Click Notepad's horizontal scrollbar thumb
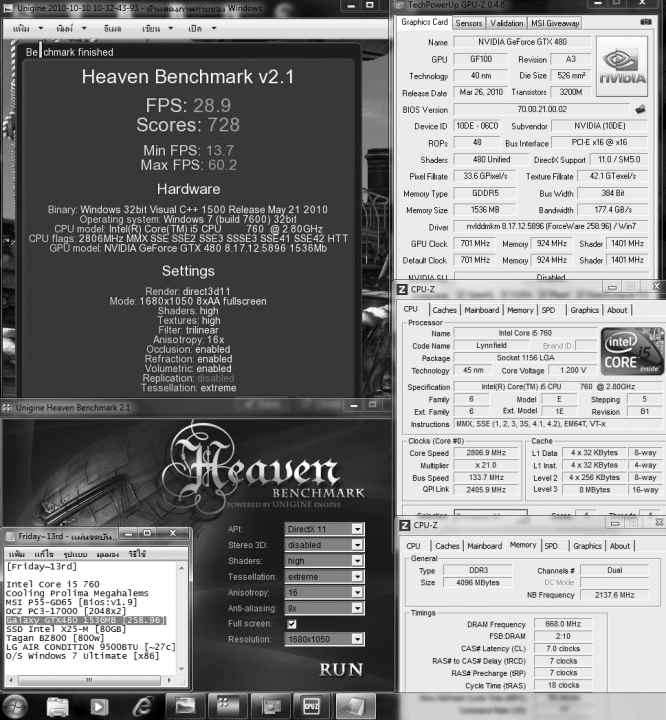Viewport: 666px width, 720px height. [90, 680]
